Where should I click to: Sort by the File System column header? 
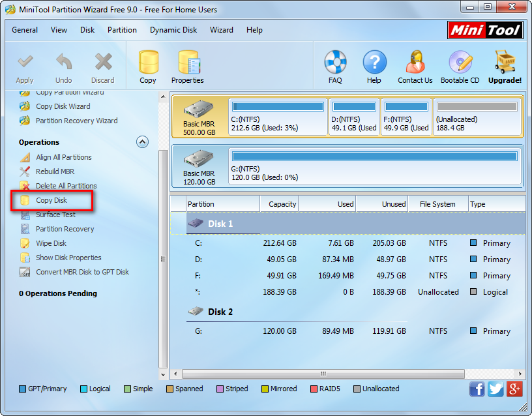[x=438, y=204]
